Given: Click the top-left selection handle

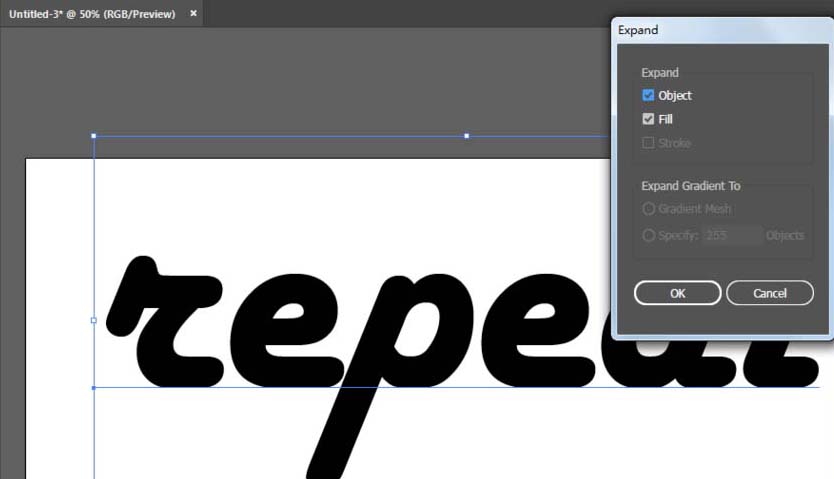Looking at the screenshot, I should [94, 136].
